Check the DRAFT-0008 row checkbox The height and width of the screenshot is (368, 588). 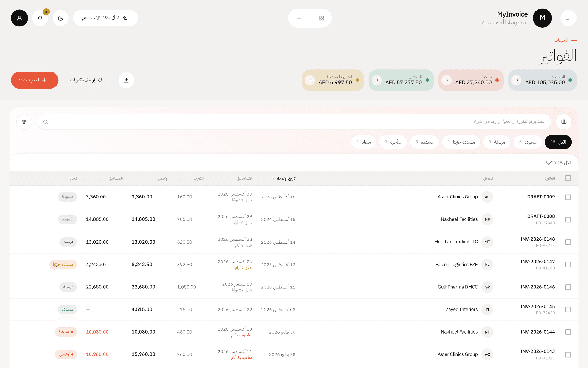(568, 219)
